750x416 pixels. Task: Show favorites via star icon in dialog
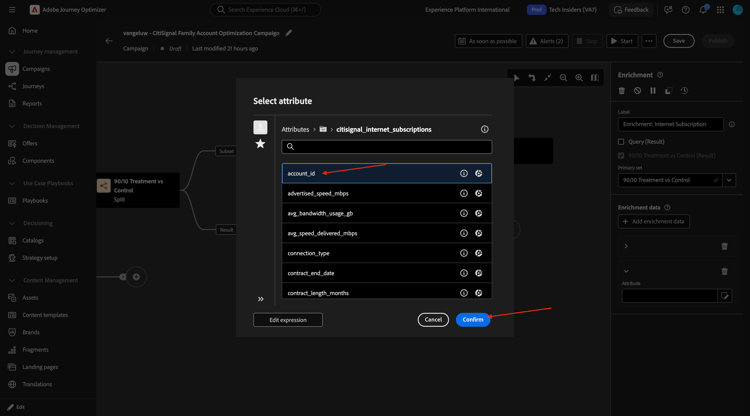coord(260,144)
